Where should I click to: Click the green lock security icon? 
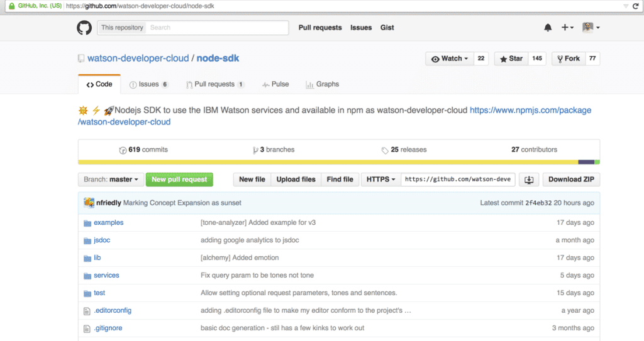(12, 6)
